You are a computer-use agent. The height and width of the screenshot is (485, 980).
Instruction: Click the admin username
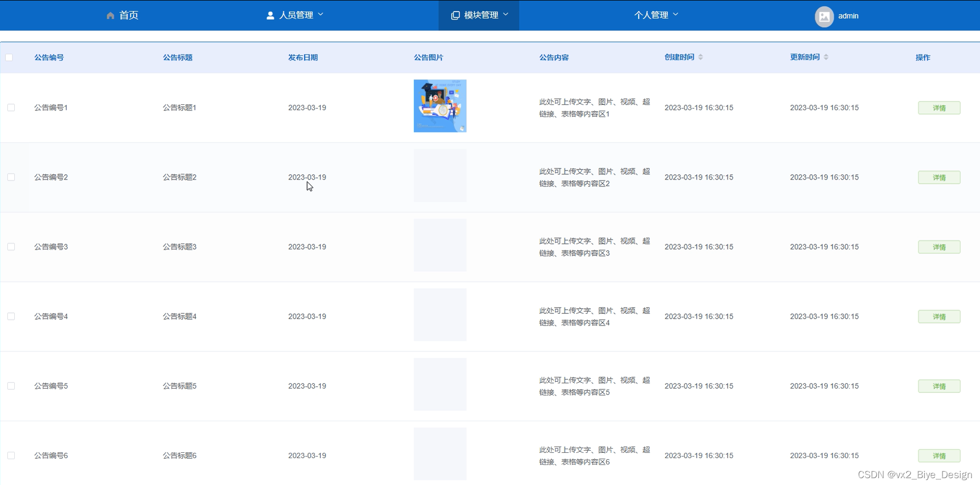click(x=848, y=16)
